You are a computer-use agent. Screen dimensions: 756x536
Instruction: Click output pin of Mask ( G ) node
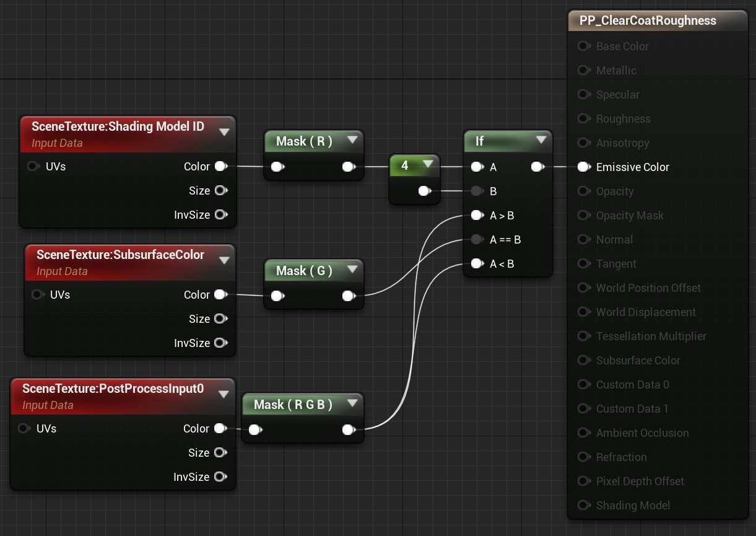pyautogui.click(x=349, y=296)
